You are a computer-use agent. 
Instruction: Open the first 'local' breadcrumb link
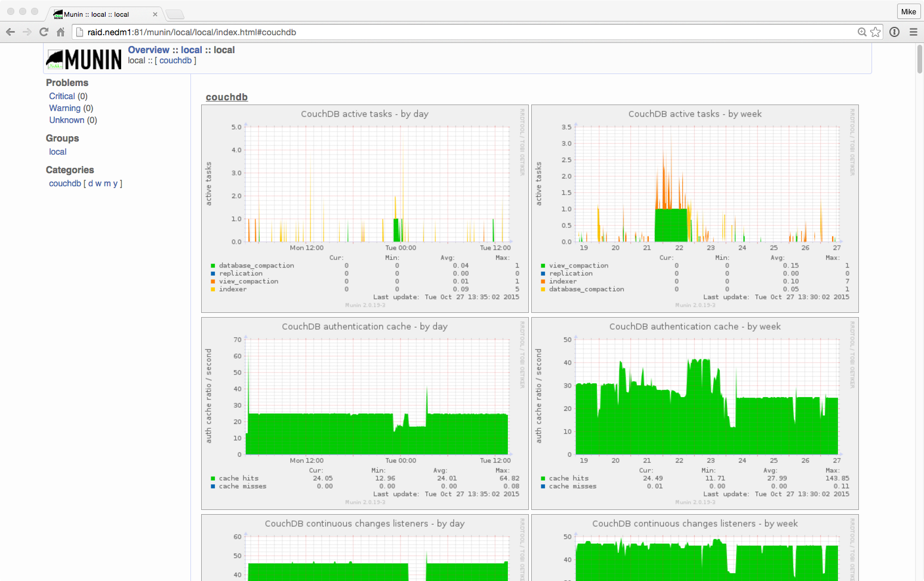[x=192, y=50]
